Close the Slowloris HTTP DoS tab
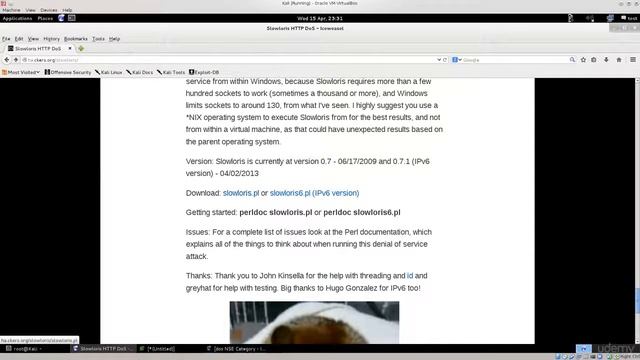640x360 pixels. tap(70, 48)
